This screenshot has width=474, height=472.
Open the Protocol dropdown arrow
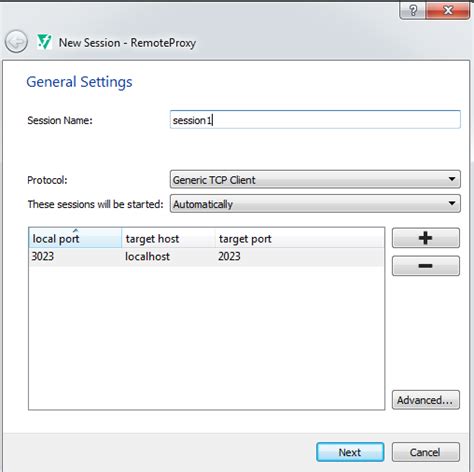[x=452, y=179]
